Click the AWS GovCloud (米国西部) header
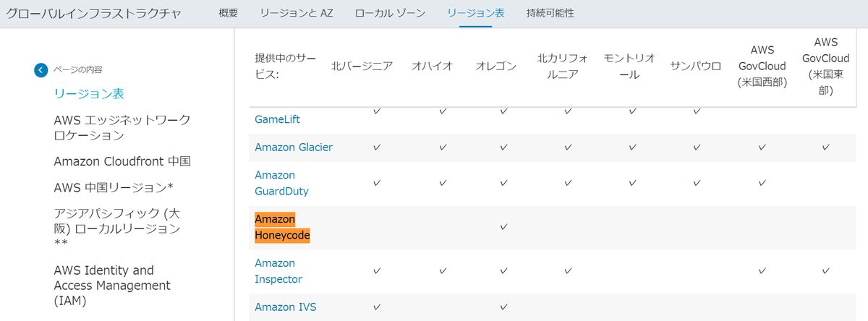 pyautogui.click(x=762, y=67)
